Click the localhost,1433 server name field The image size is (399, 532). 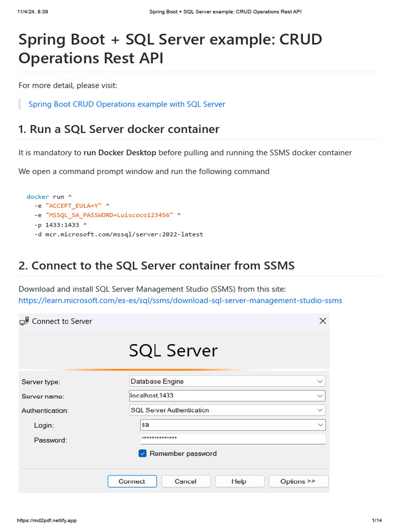click(221, 396)
